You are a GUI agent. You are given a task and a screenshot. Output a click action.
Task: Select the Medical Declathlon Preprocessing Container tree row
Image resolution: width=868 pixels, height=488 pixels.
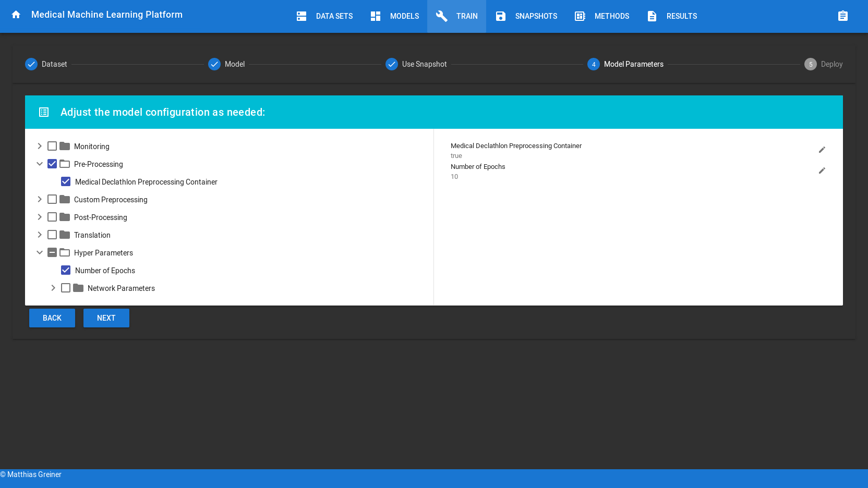pos(146,182)
